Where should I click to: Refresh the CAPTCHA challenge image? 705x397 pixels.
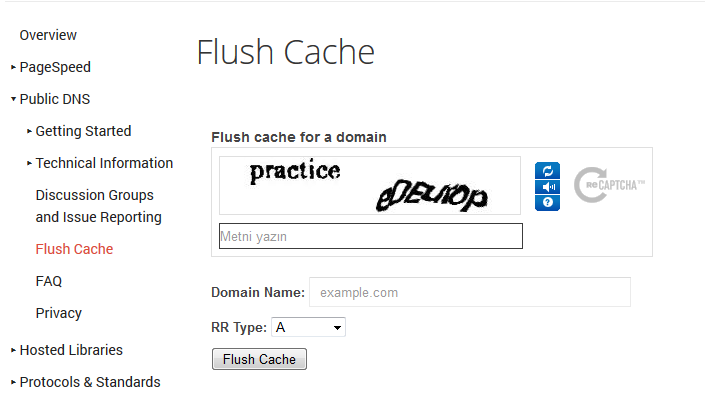(547, 171)
